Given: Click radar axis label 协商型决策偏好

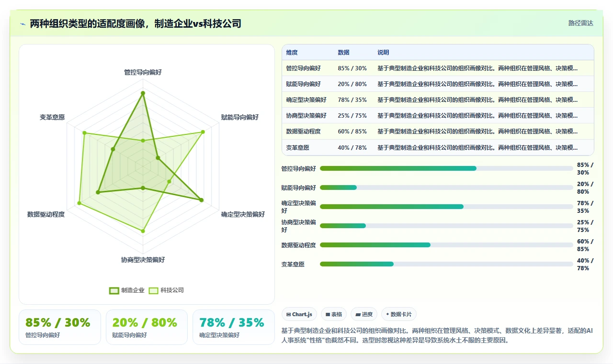Looking at the screenshot, I should pos(143,260).
